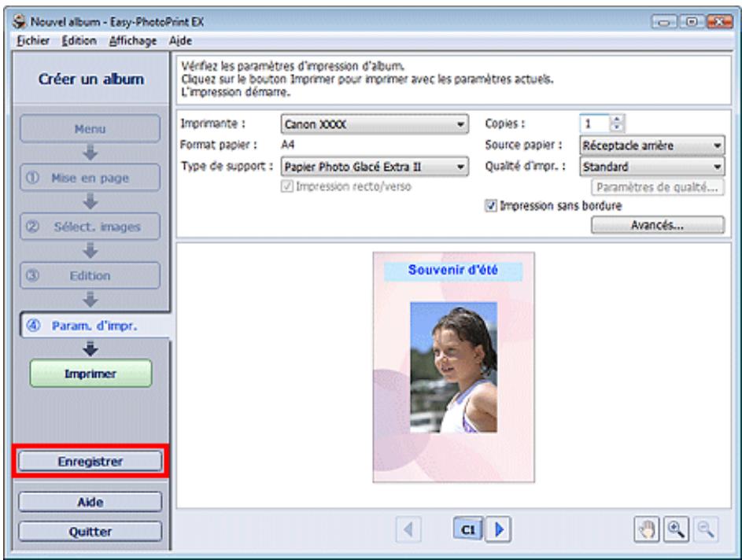Screen dimensions: 742x560
Task: Open the Fichier menu
Action: [x=33, y=41]
